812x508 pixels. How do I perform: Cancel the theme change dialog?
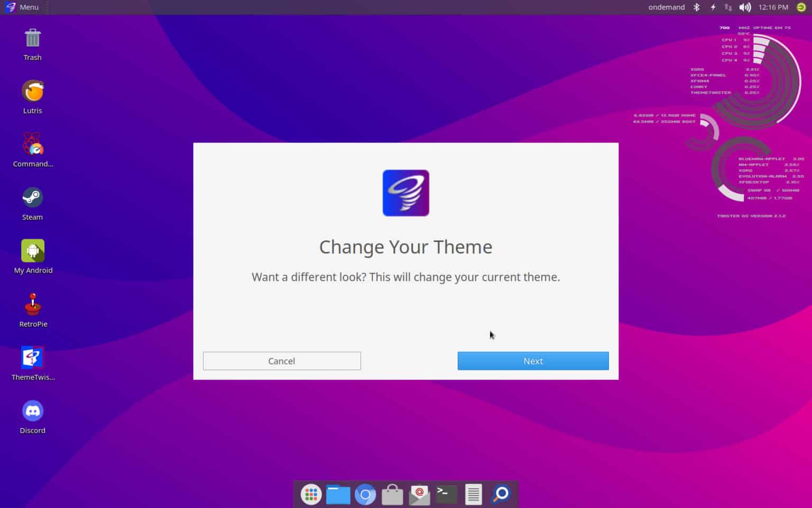[x=281, y=361]
